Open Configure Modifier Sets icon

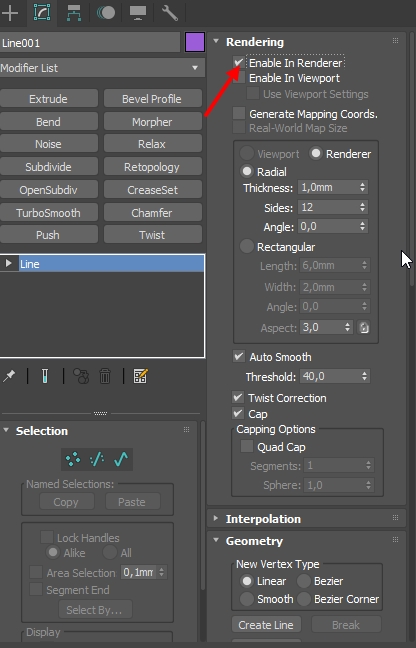coord(140,376)
